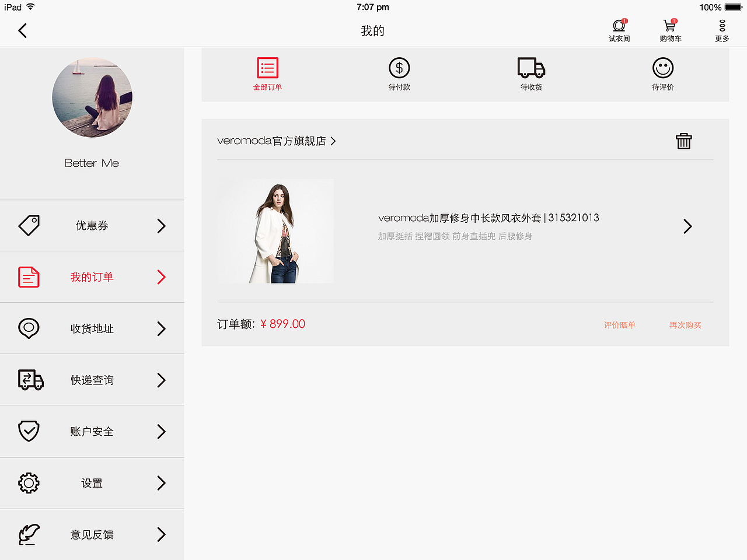This screenshot has width=747, height=560.
Task: Switch to 待收货 tab label
Action: pyautogui.click(x=531, y=87)
